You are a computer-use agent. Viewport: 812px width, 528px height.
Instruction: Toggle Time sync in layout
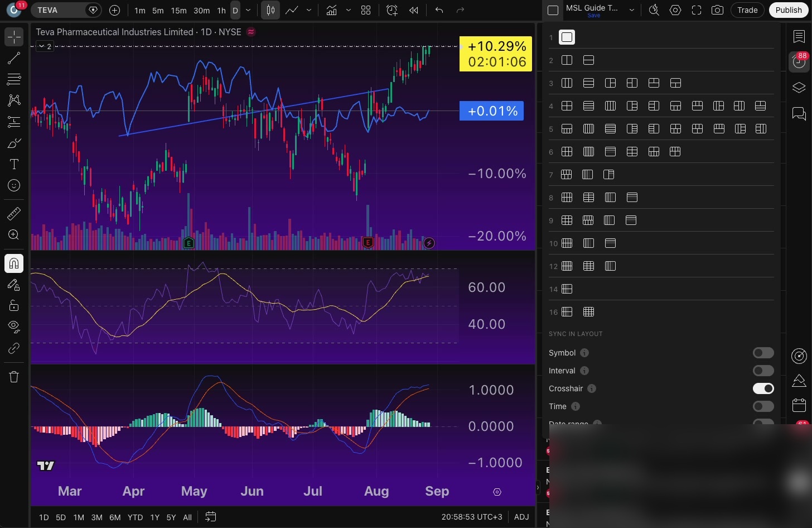(763, 406)
